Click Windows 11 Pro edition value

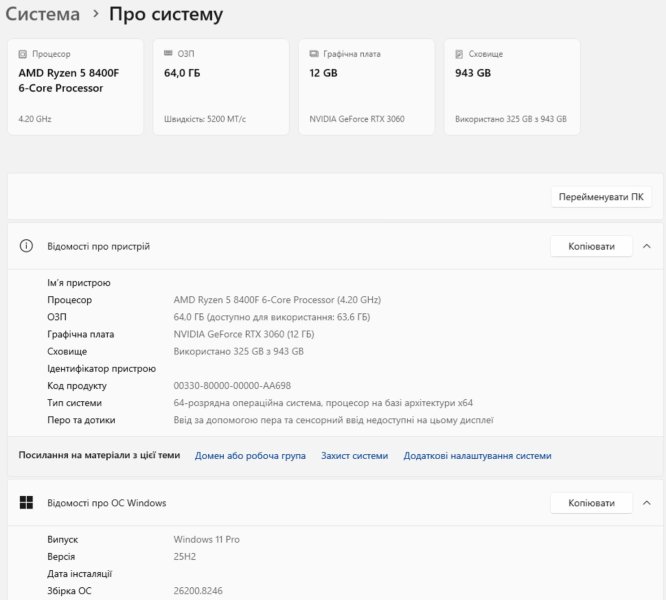pos(206,539)
